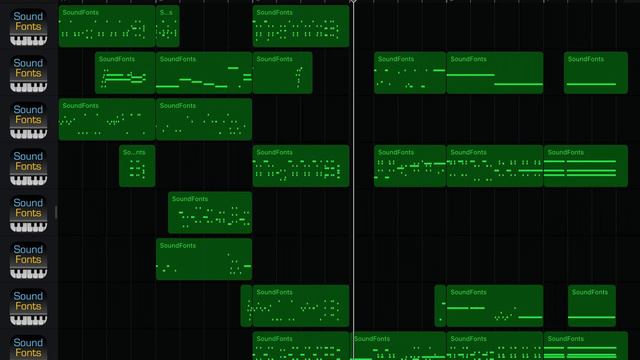Screen dimensions: 640x360
Task: Select the first MIDI region on track three
Action: point(107,119)
